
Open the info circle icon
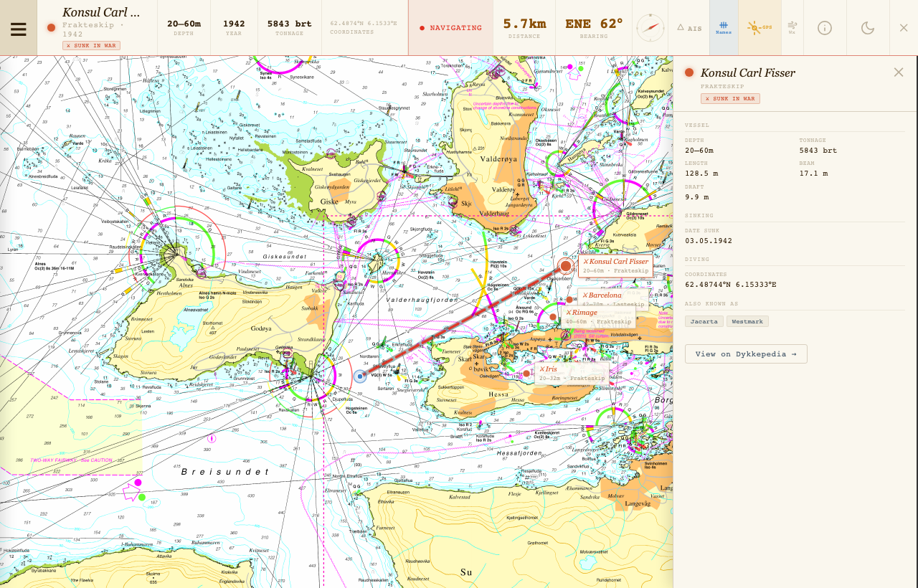coord(825,28)
